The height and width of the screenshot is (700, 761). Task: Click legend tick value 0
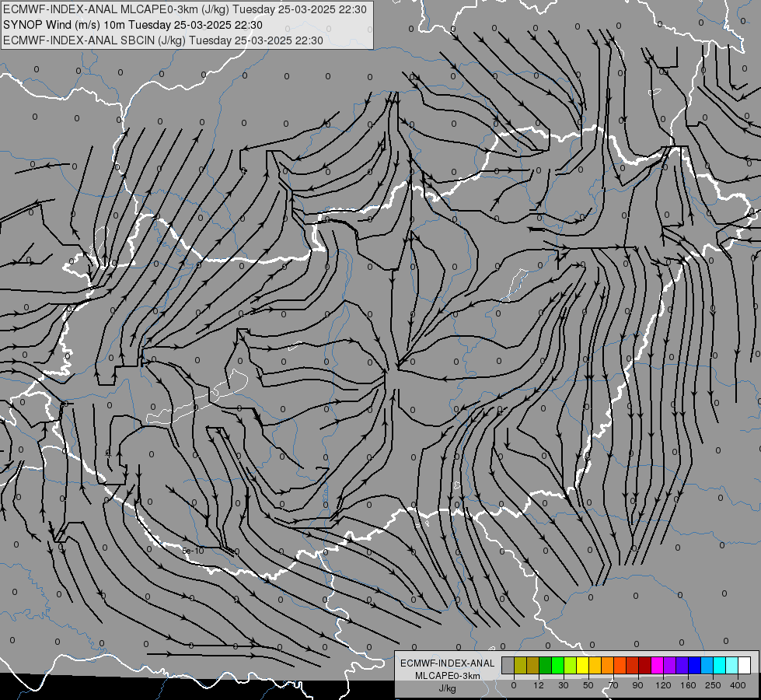tap(514, 685)
